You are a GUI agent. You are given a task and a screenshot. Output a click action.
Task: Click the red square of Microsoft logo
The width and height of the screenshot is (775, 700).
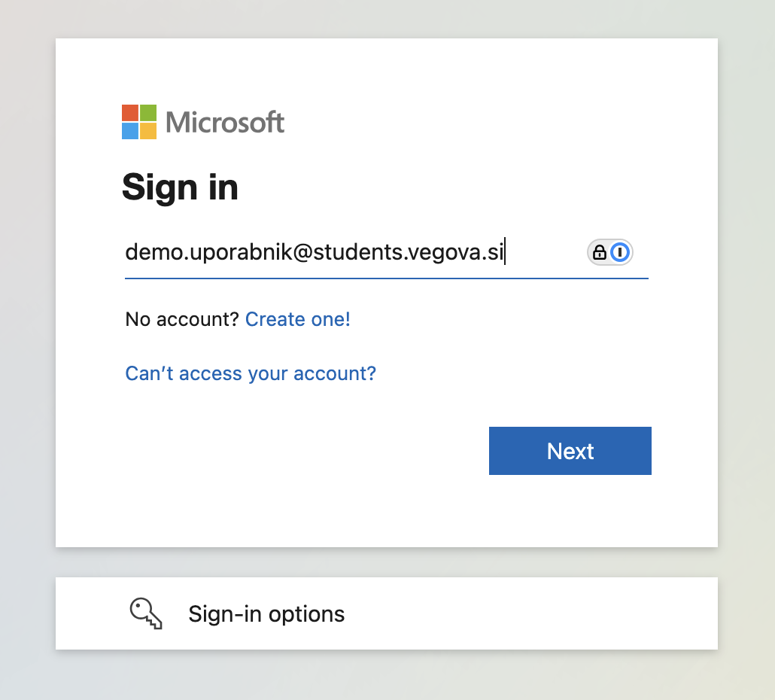[130, 113]
